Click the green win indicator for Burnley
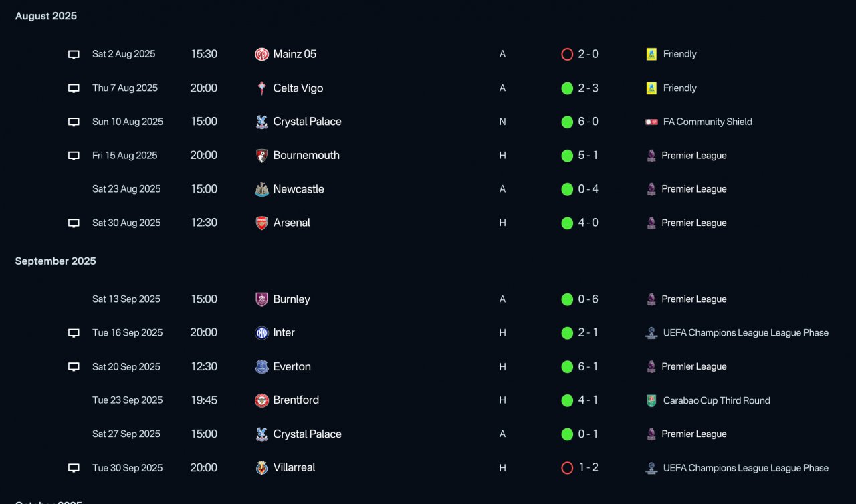This screenshot has width=856, height=504. (567, 299)
